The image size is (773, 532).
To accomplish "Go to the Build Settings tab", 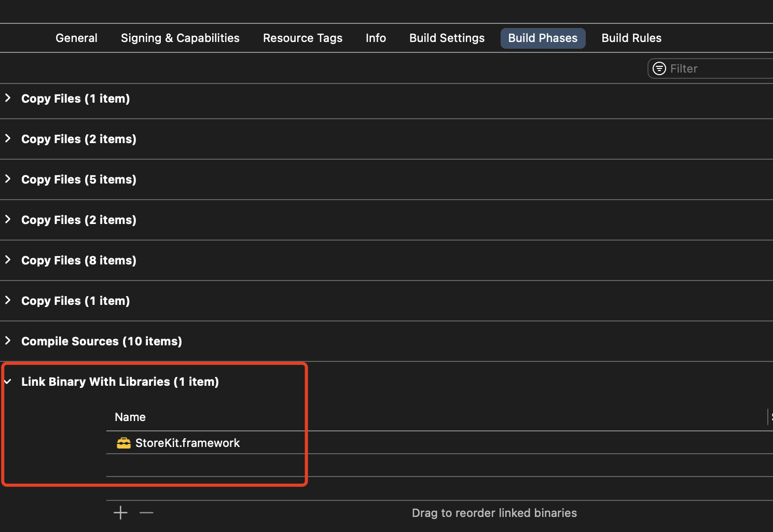I will pos(447,38).
